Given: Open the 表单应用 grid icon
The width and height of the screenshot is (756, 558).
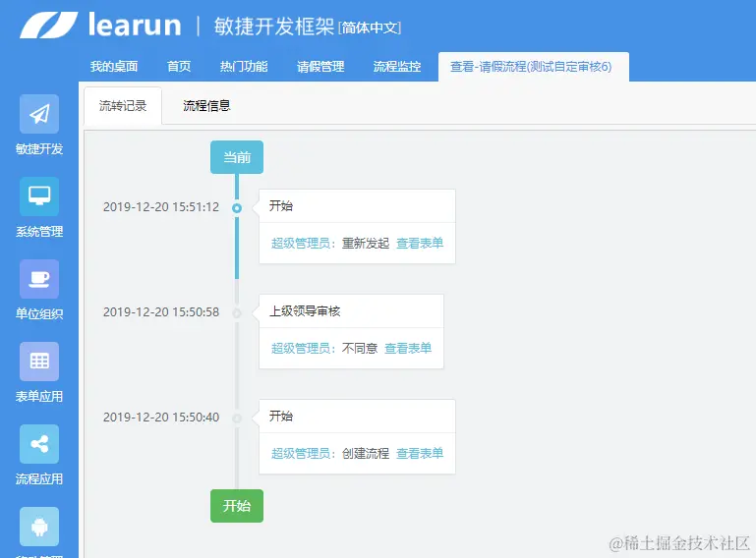Looking at the screenshot, I should coord(39,362).
